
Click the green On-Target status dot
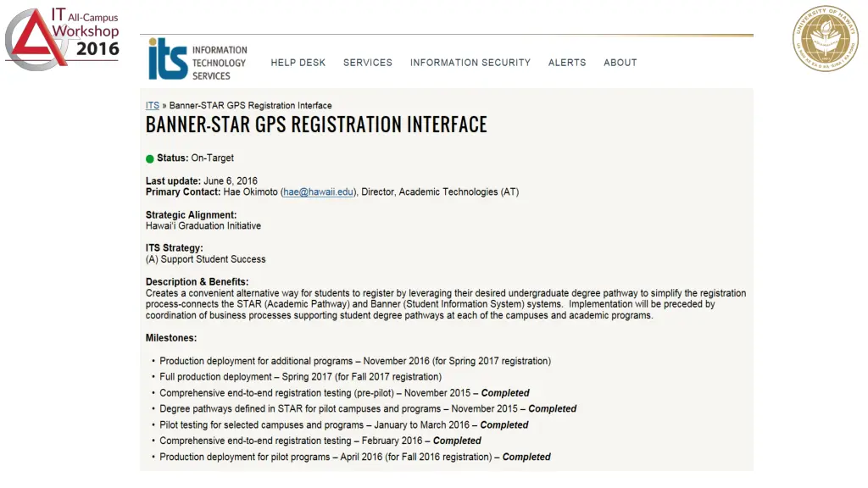click(x=149, y=158)
